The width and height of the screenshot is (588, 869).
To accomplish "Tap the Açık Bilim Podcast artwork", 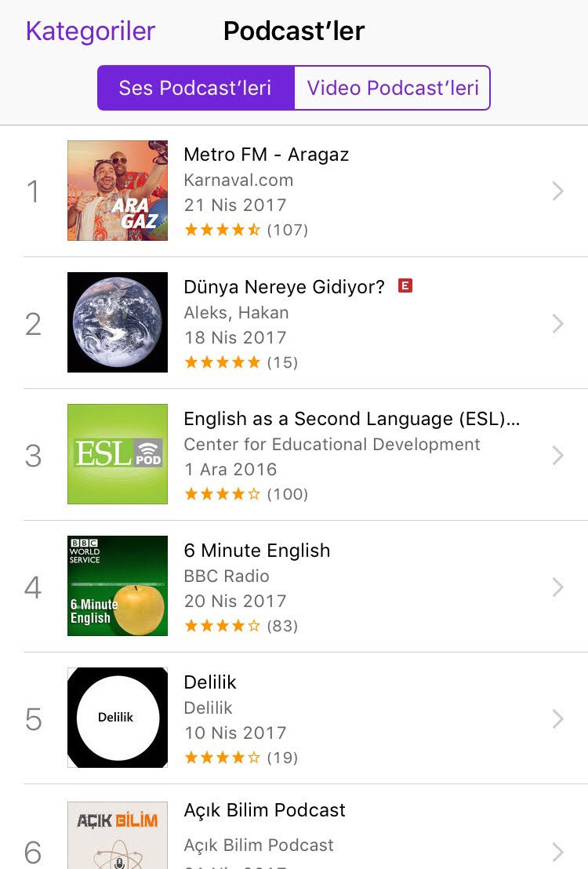I will point(118,835).
